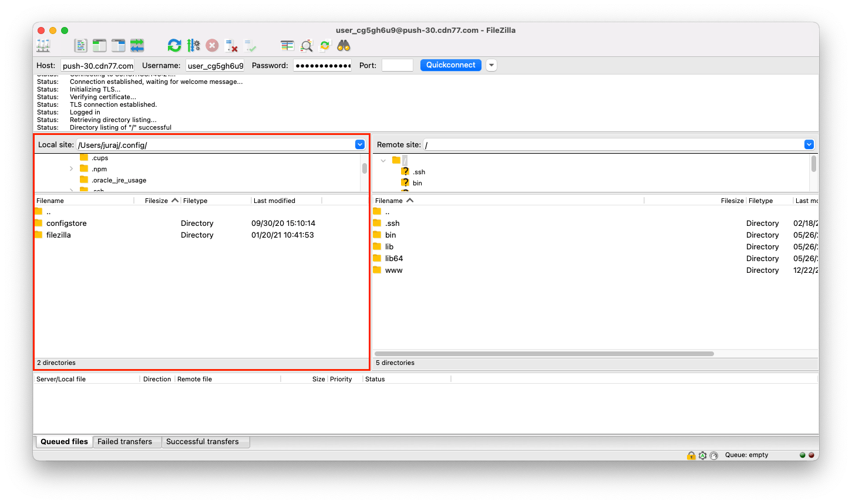Reconnect to the last server
The image size is (852, 504).
(250, 45)
